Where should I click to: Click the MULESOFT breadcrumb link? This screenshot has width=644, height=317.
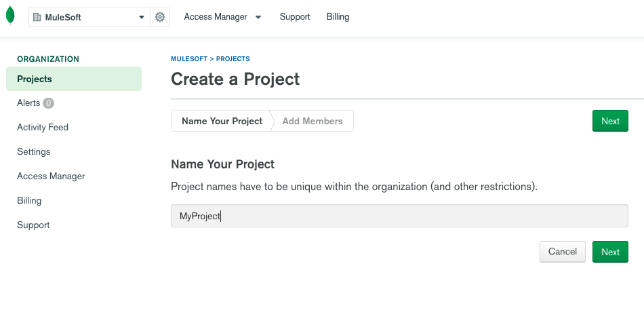[x=189, y=59]
